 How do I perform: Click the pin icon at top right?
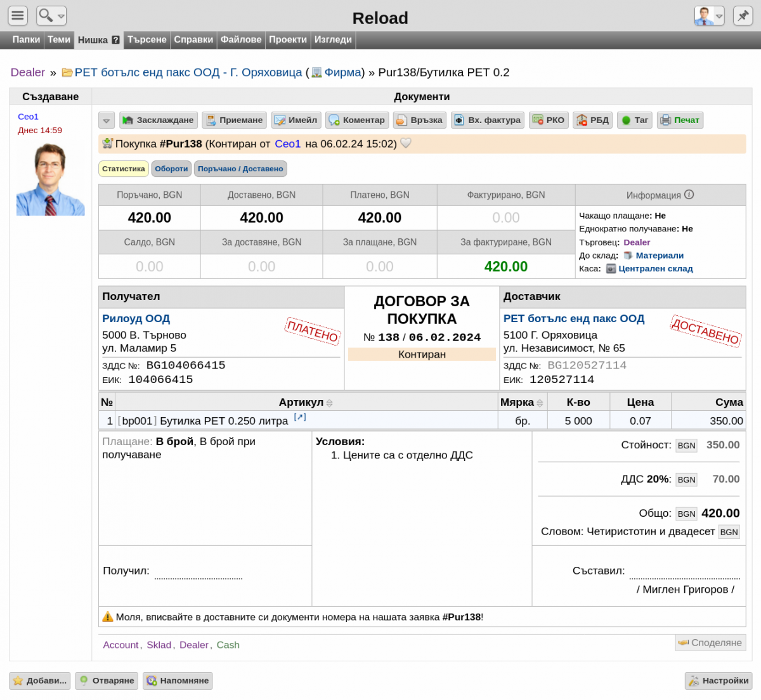point(743,16)
